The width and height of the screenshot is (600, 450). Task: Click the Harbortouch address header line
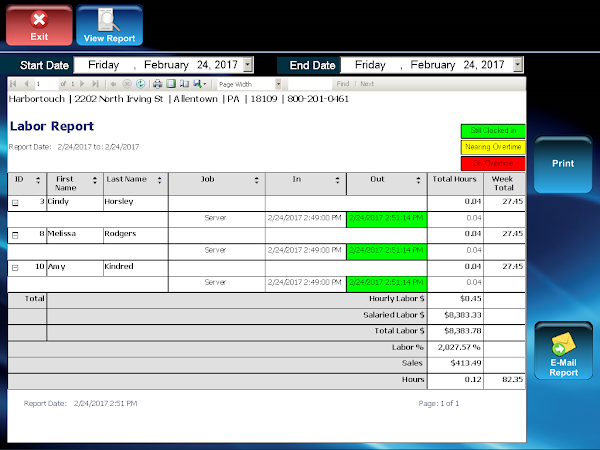pyautogui.click(x=179, y=99)
